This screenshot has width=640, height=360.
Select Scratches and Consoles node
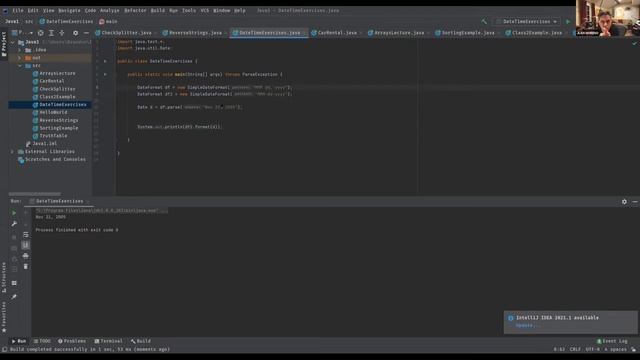[55, 160]
